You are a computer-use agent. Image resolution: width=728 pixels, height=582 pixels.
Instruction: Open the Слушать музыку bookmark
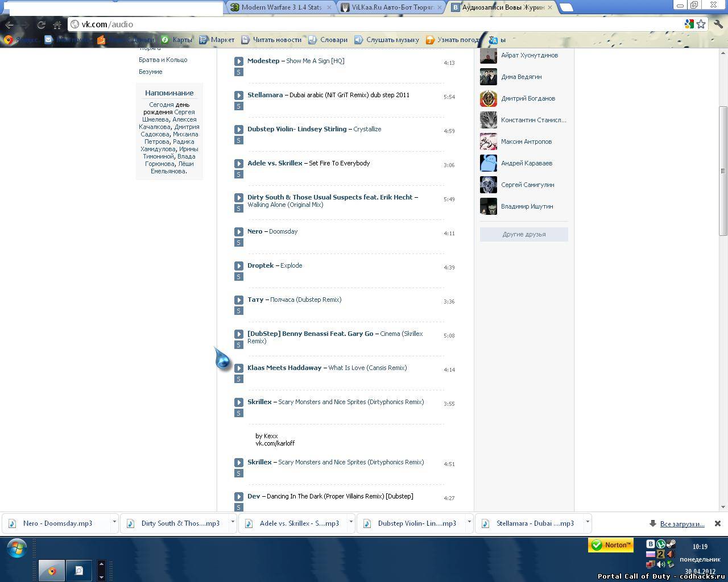(387, 40)
